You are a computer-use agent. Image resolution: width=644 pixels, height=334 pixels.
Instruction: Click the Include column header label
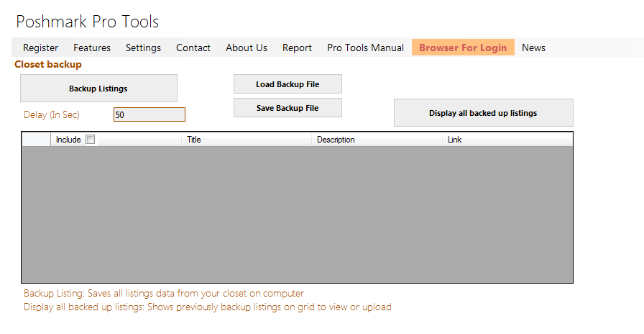(x=68, y=140)
